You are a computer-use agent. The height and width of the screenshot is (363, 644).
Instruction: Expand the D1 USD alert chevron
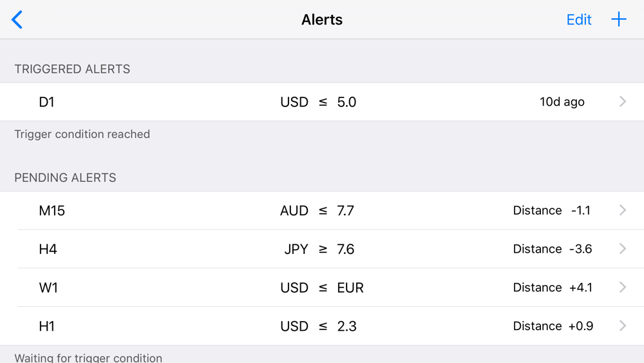[623, 102]
